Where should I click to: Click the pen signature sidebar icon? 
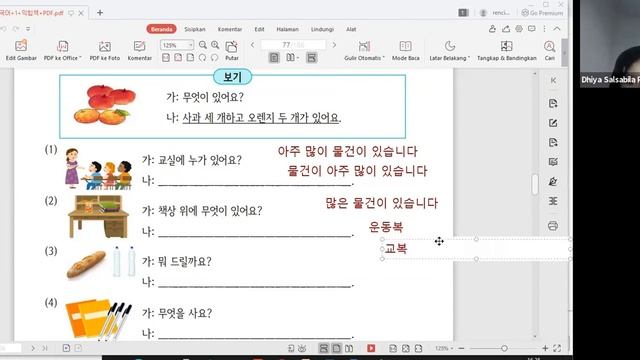point(553,181)
